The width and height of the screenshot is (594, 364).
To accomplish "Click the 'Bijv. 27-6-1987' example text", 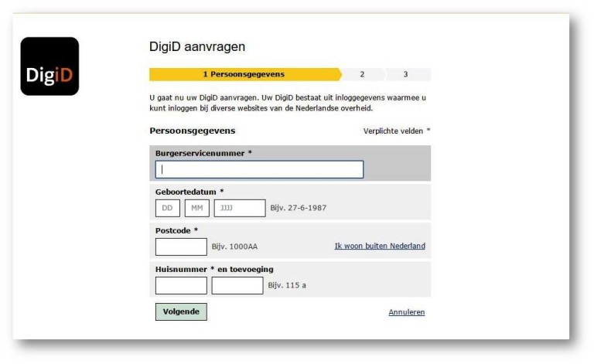I will [x=298, y=208].
